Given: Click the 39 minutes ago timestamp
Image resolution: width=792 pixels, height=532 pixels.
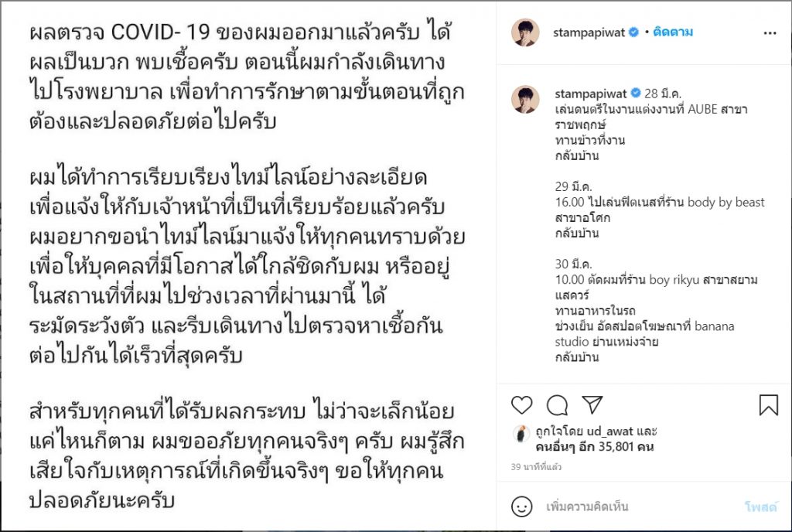Looking at the screenshot, I should pos(536,467).
